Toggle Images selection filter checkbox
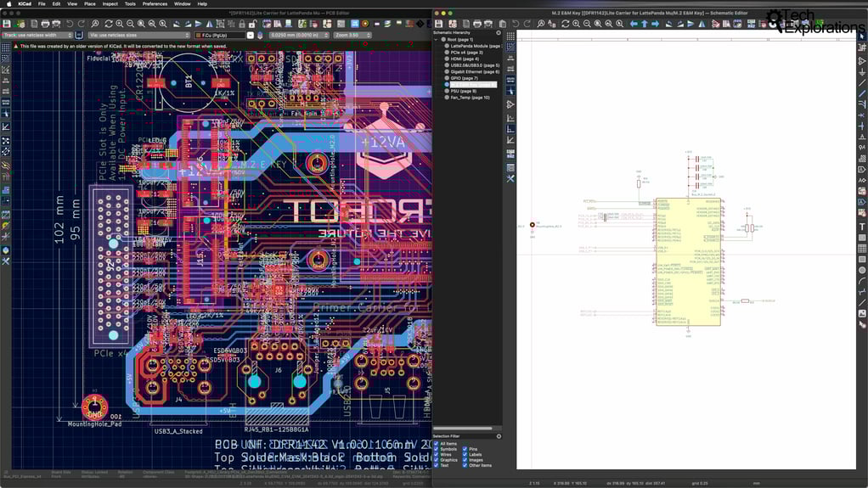This screenshot has width=868, height=488. (465, 460)
